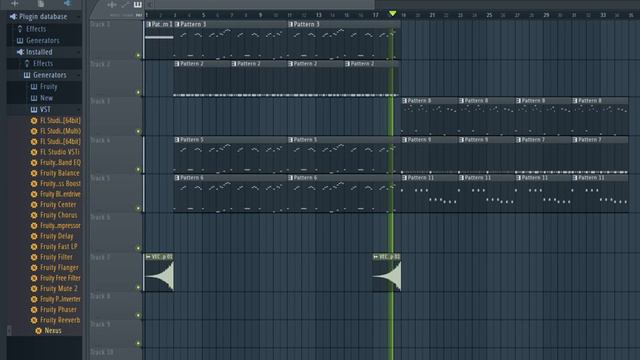
Task: Select the Track 8 header label
Action: [100, 296]
